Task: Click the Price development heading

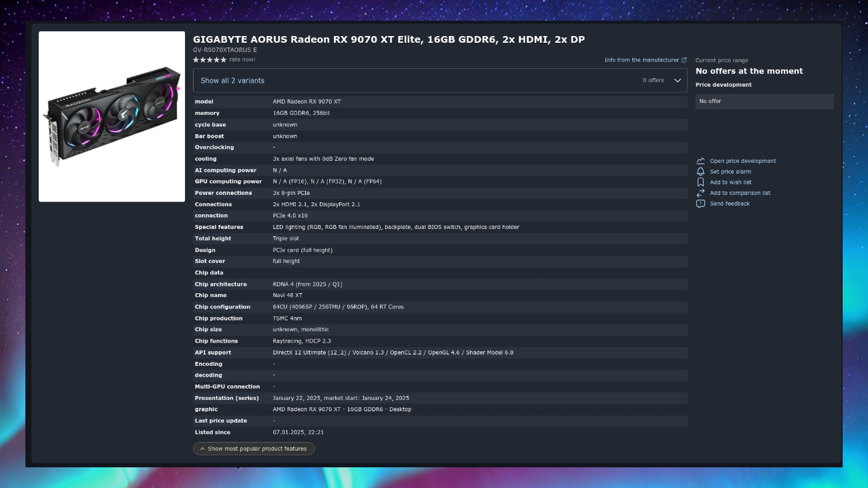Action: tap(723, 85)
